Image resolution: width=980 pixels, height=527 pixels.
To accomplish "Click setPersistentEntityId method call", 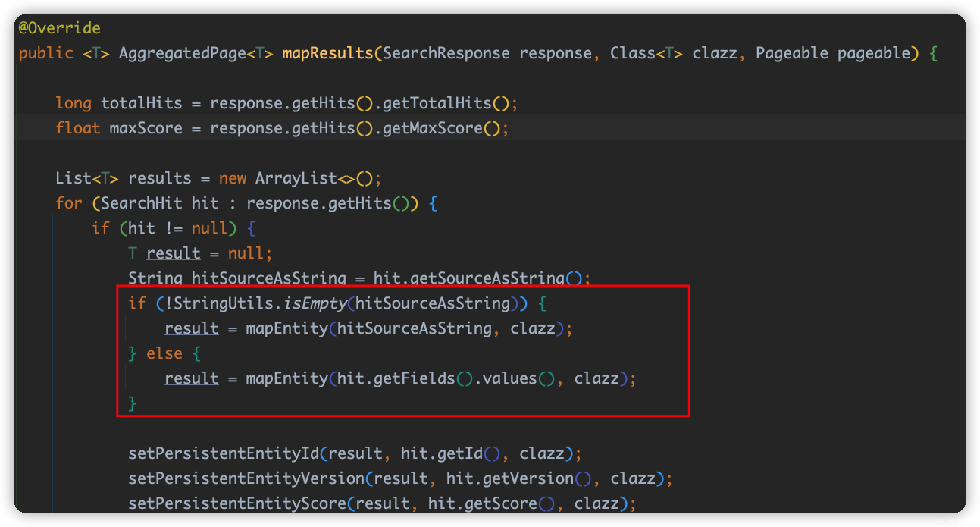I will tap(223, 453).
